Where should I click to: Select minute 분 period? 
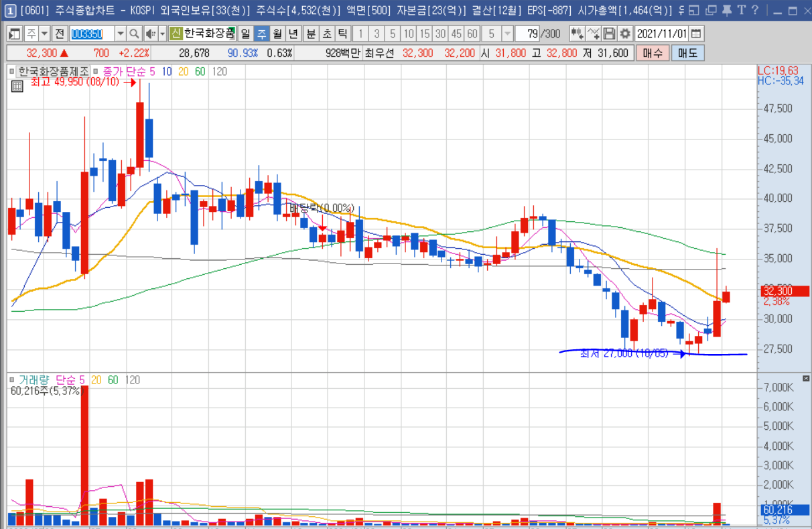[x=311, y=34]
